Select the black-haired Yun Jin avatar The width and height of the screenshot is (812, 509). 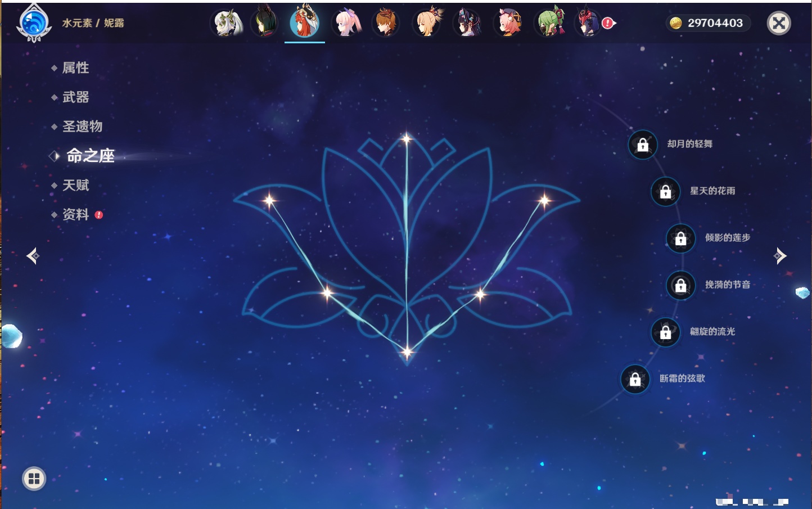(468, 23)
